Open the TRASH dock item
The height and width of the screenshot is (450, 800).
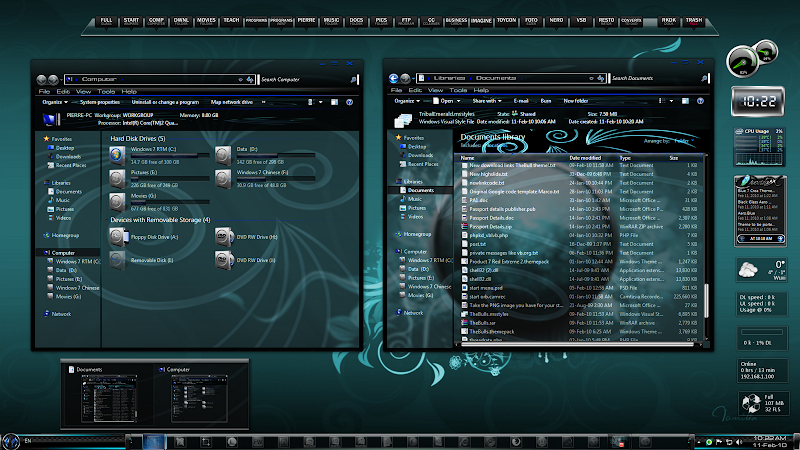click(693, 21)
